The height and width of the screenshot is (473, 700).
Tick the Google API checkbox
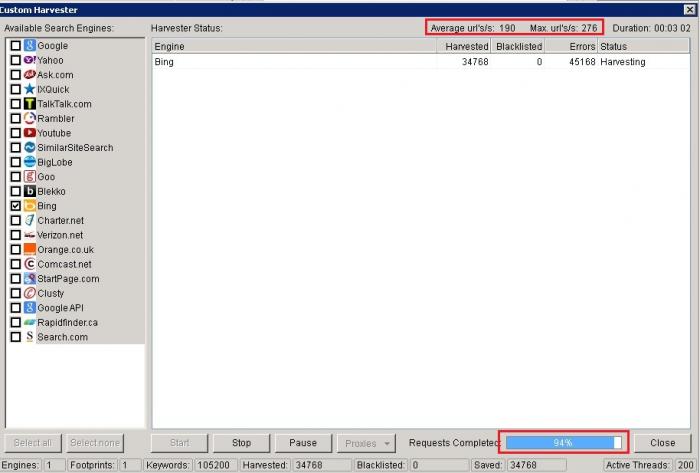16,308
